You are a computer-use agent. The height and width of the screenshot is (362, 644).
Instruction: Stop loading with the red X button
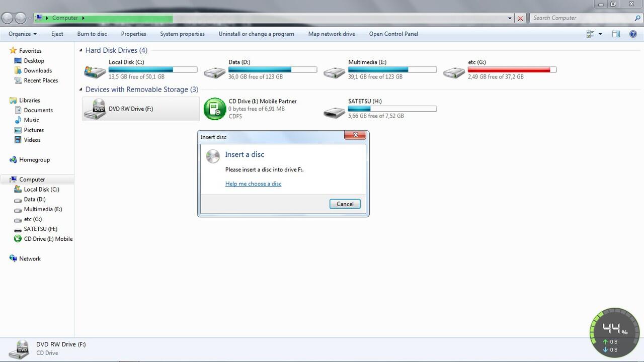(x=520, y=18)
